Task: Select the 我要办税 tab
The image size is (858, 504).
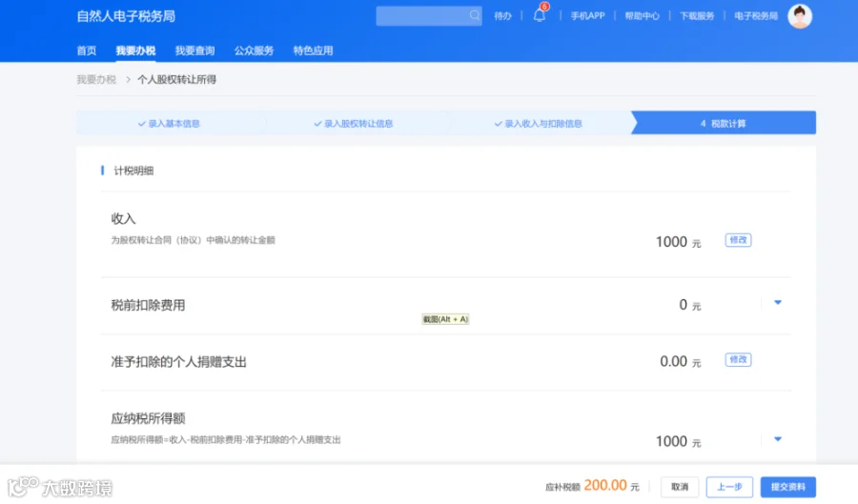Action: point(135,50)
